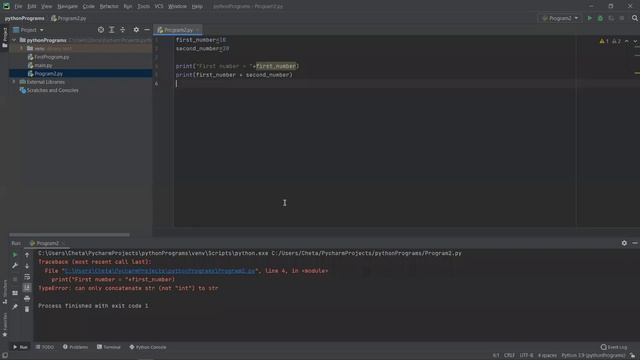Click the yellow warning indicator in editor

pos(604,41)
